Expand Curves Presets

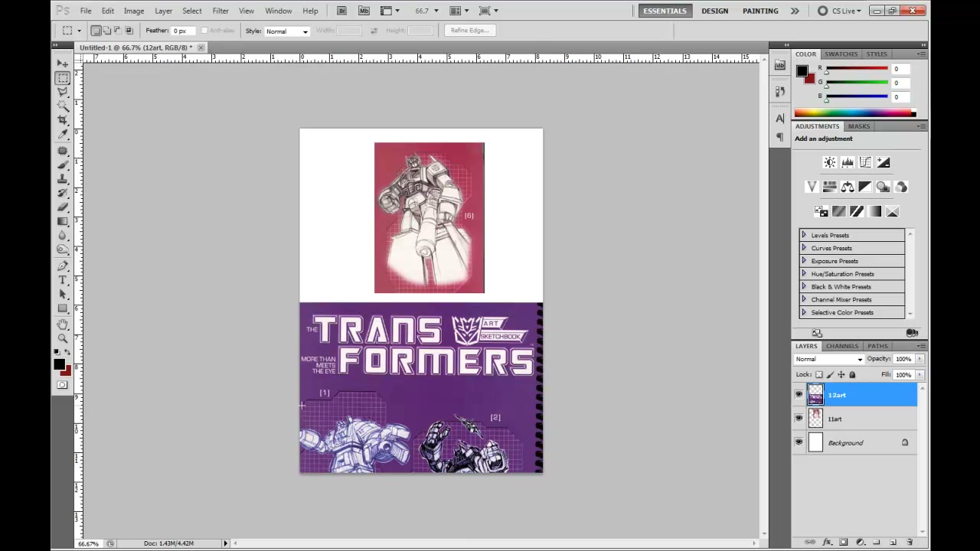tap(803, 248)
